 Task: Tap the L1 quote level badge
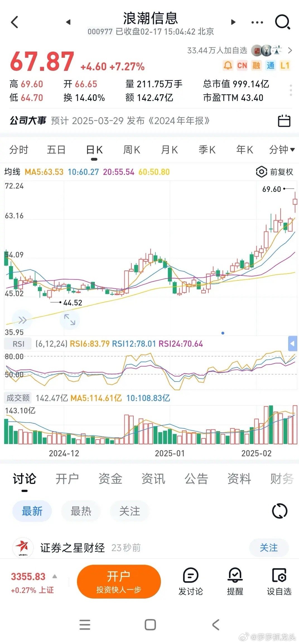tap(285, 66)
